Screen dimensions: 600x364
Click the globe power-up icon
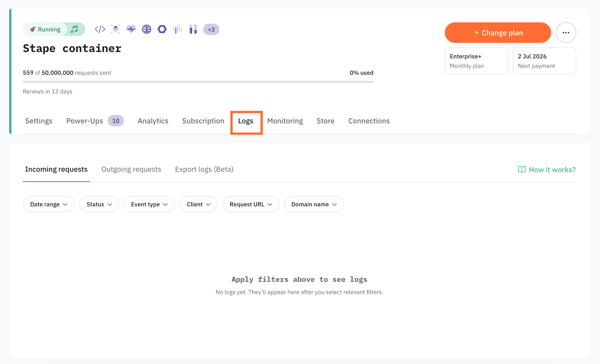(146, 29)
